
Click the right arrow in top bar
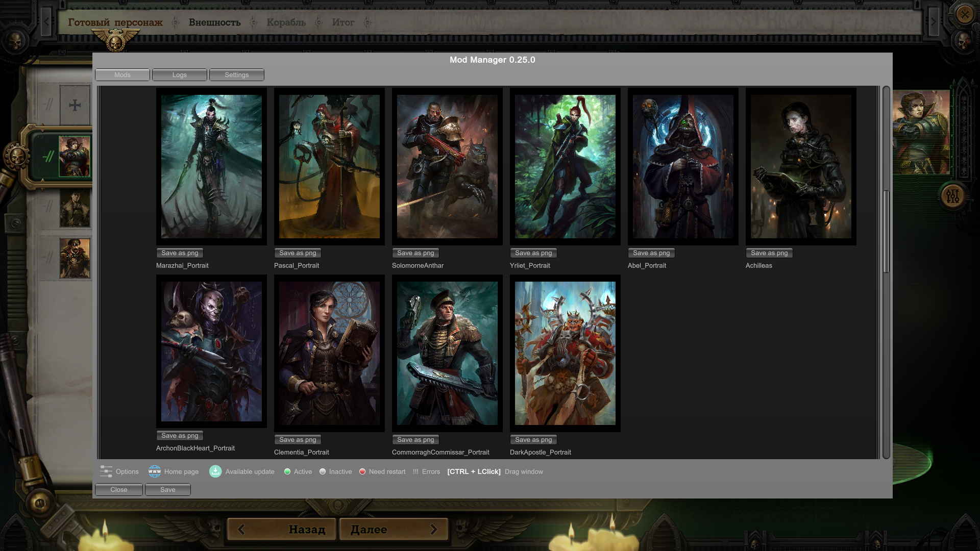(x=934, y=22)
